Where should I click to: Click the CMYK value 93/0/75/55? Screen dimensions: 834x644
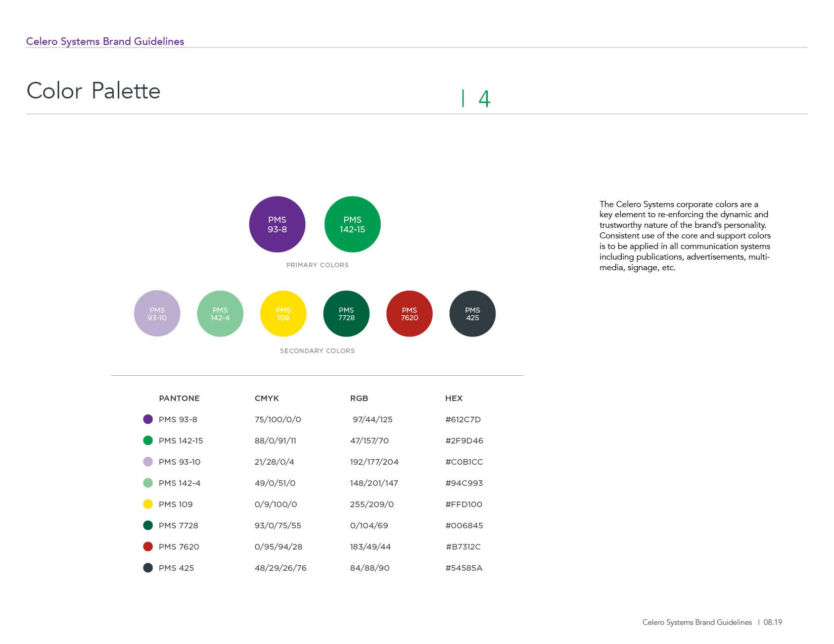click(278, 525)
